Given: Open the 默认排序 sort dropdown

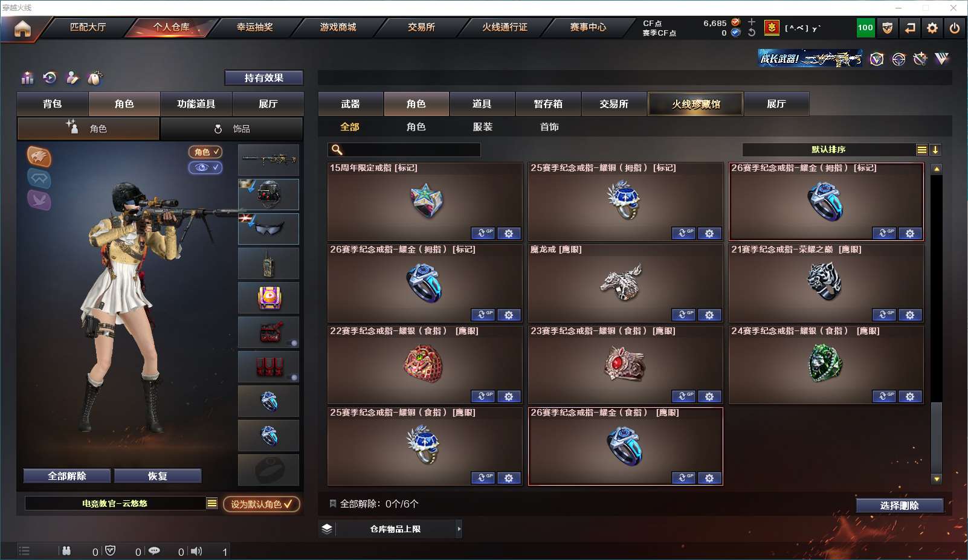Looking at the screenshot, I should pos(828,150).
